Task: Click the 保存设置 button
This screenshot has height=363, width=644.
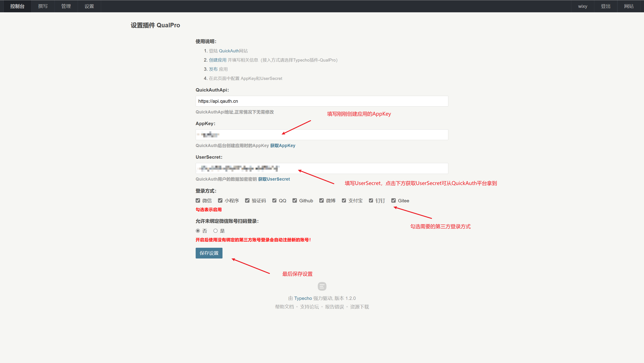Action: [209, 253]
